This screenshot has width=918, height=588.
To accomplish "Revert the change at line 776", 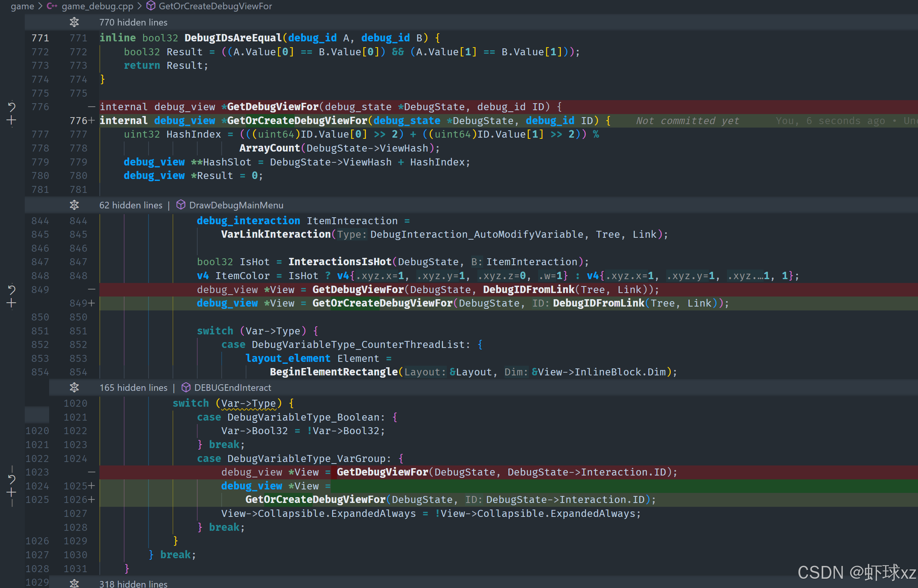I will 12,107.
